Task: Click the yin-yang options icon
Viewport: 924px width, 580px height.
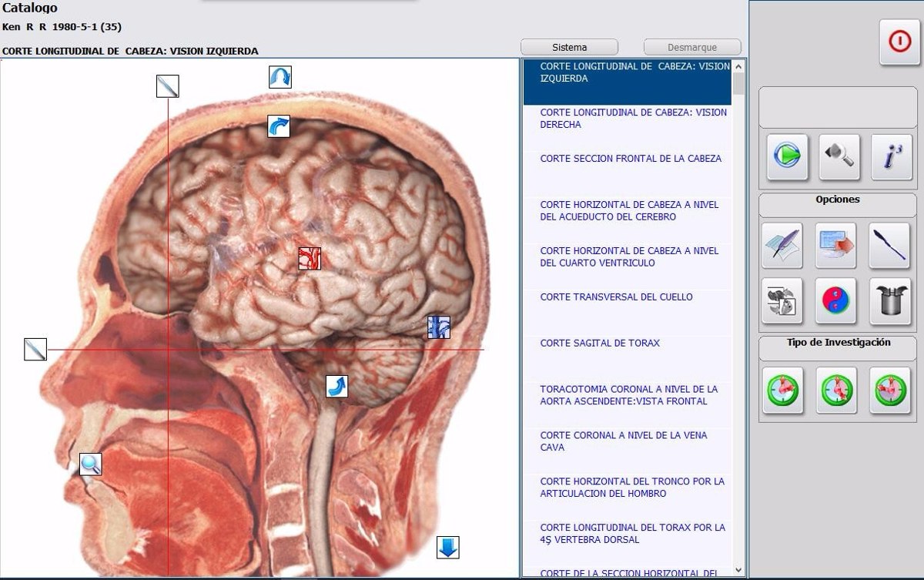Action: click(837, 300)
